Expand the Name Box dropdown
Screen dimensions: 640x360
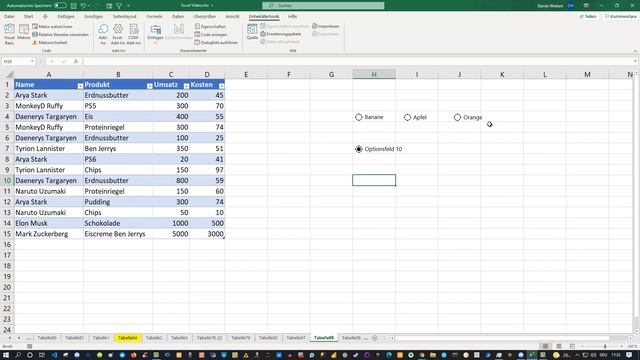coord(32,61)
